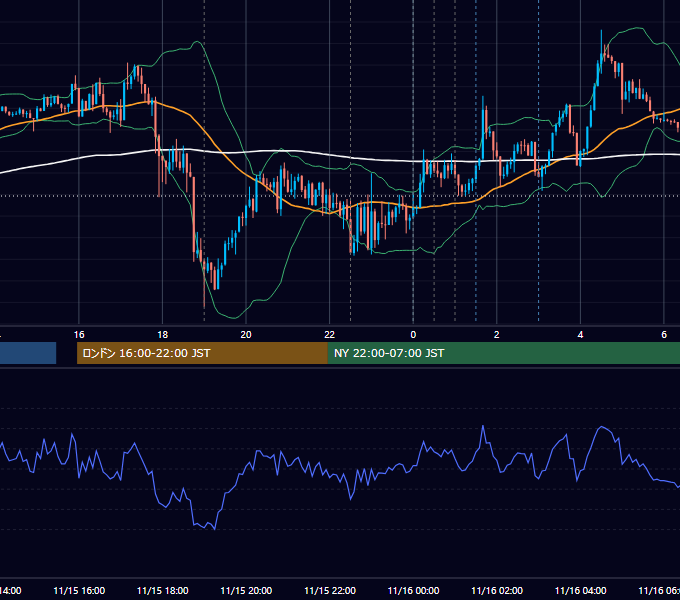
Task: Click the 11/15 16:00 date label
Action: pos(79,591)
